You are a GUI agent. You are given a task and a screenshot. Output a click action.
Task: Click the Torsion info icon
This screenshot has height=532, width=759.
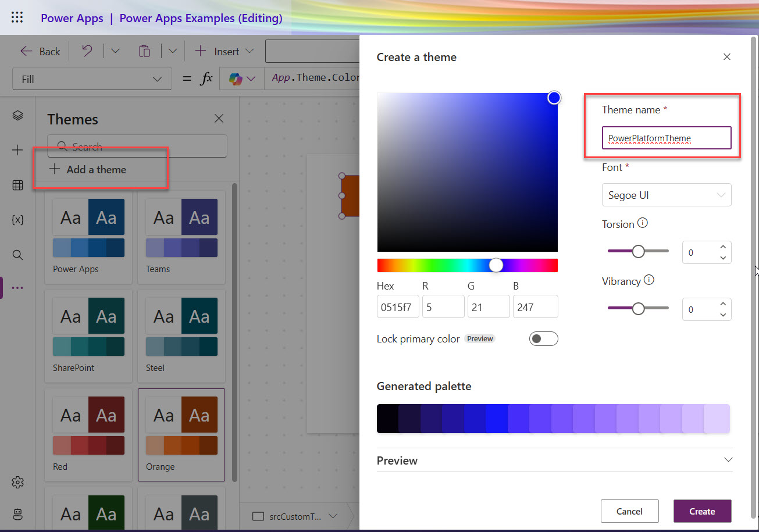click(643, 223)
